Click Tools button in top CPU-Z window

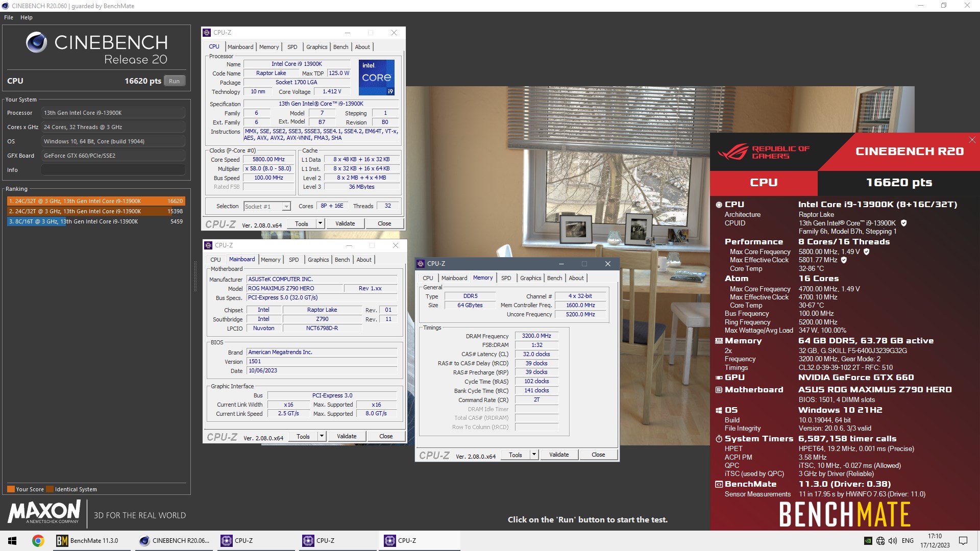pyautogui.click(x=302, y=223)
